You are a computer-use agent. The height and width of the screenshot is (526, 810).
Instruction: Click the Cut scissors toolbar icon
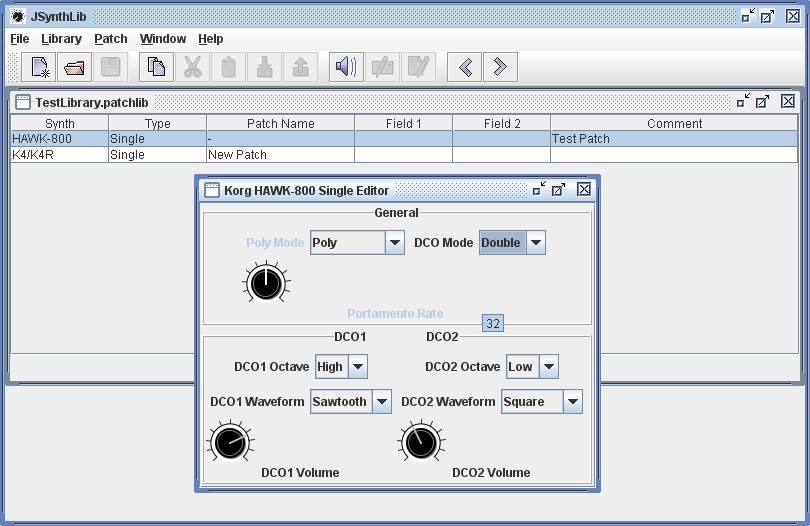click(x=192, y=67)
